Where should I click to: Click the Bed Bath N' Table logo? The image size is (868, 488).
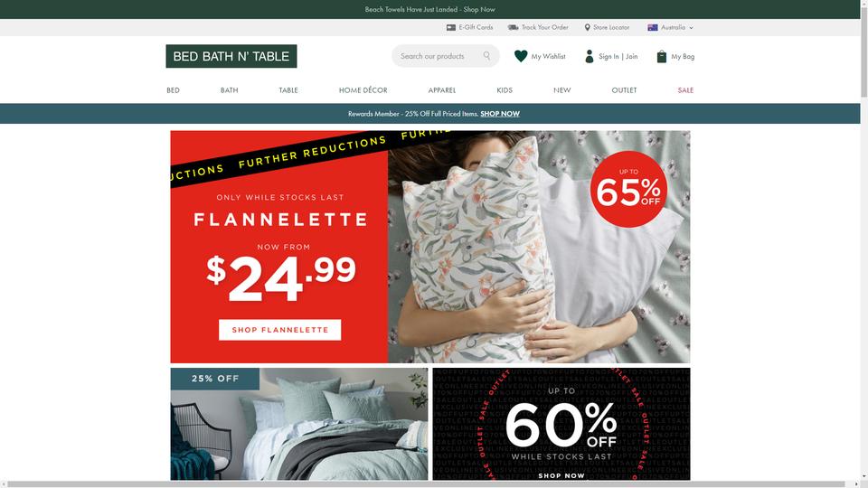coord(231,56)
